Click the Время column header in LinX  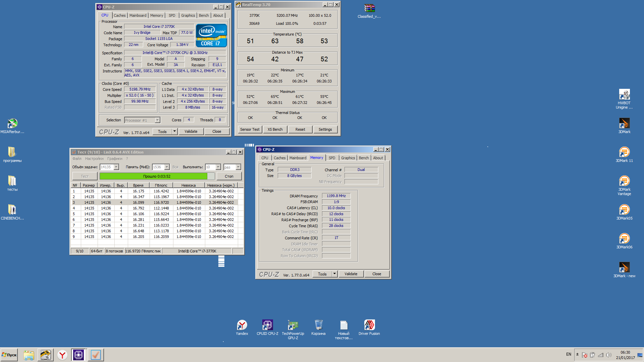click(138, 185)
